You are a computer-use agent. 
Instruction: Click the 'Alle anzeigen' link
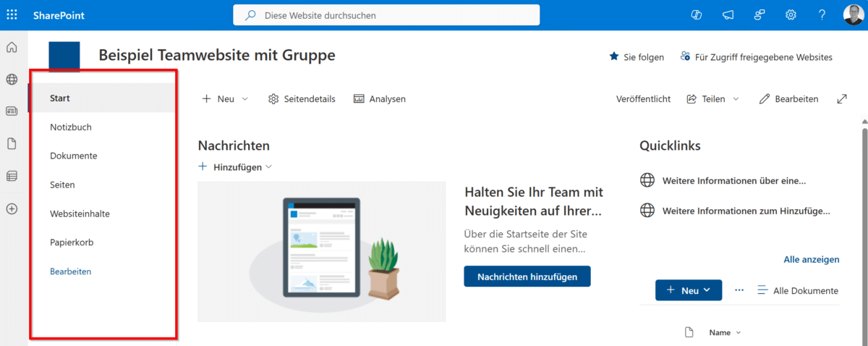coord(811,259)
